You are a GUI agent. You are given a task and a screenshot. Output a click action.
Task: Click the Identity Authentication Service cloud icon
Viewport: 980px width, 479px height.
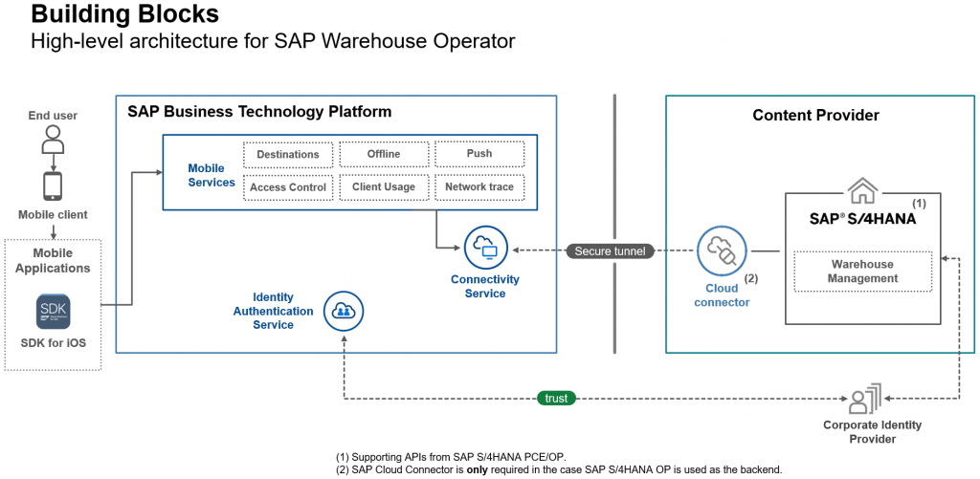click(344, 311)
